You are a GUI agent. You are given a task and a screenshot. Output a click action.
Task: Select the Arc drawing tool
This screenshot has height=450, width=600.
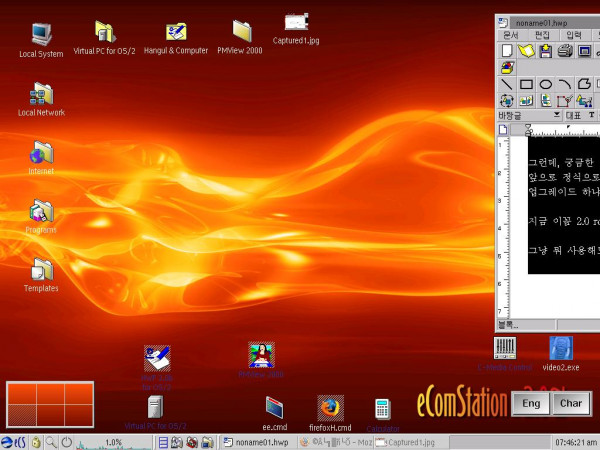(x=565, y=84)
